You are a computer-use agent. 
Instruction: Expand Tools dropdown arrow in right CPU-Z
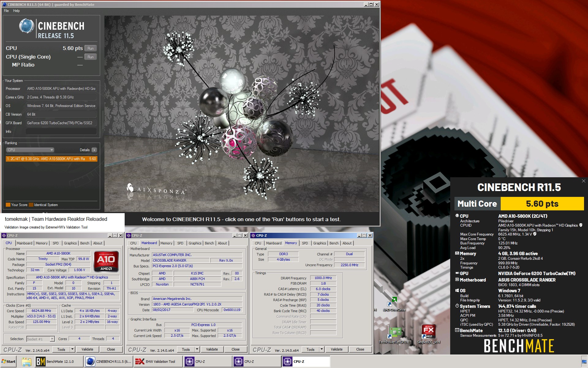[x=322, y=349]
